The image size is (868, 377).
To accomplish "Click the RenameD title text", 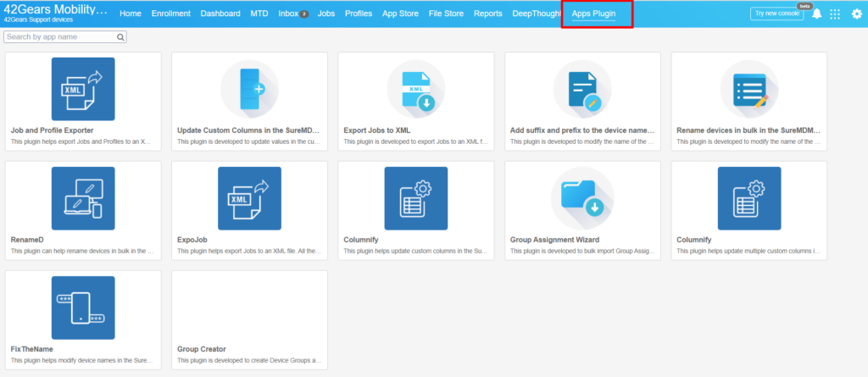I will [x=27, y=241].
